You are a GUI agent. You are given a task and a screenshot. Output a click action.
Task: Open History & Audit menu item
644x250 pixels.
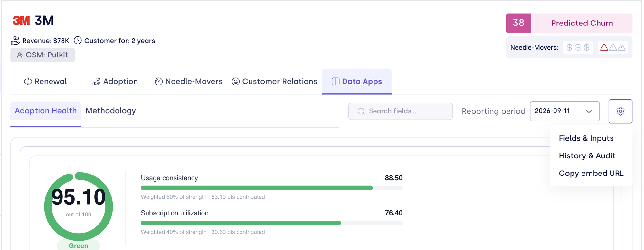587,156
